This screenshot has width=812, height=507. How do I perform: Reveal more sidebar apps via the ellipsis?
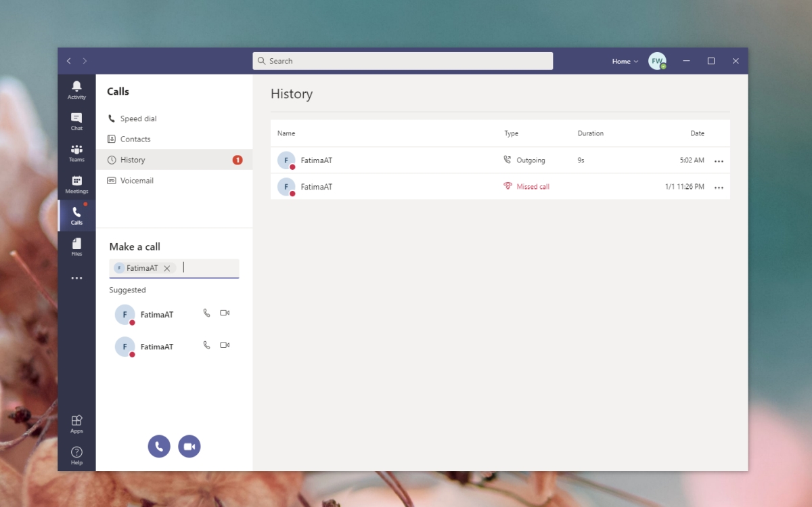pyautogui.click(x=76, y=278)
